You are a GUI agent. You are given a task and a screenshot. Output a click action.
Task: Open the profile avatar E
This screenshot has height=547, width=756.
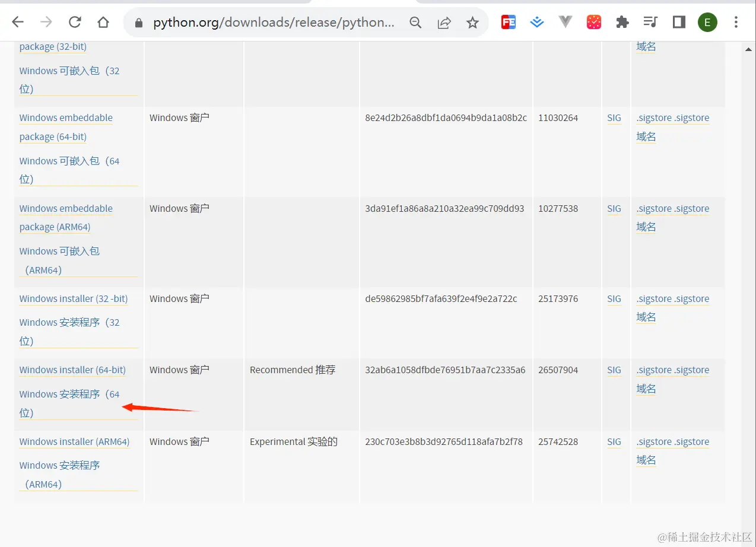pyautogui.click(x=707, y=23)
